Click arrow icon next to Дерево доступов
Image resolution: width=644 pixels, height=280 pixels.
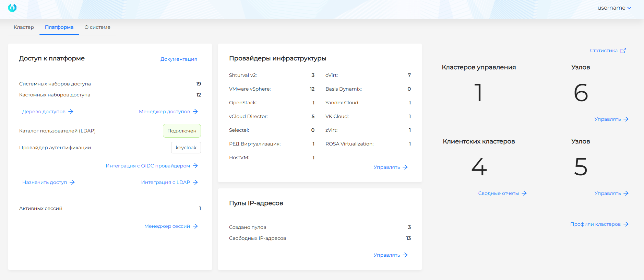[x=71, y=112]
